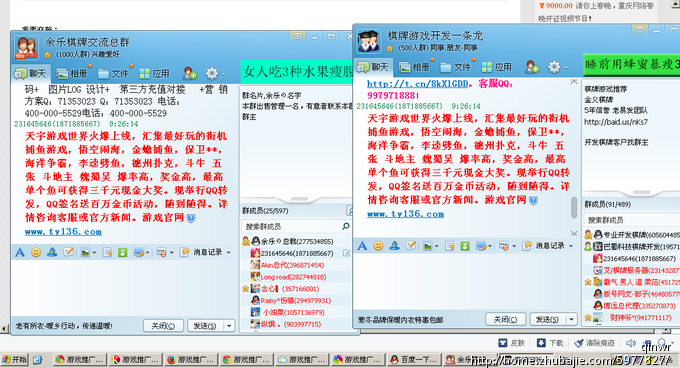Switch to 相册 tab in 余乐棋牌交流总群
Image resolution: width=680 pixels, height=368 pixels.
click(x=72, y=74)
